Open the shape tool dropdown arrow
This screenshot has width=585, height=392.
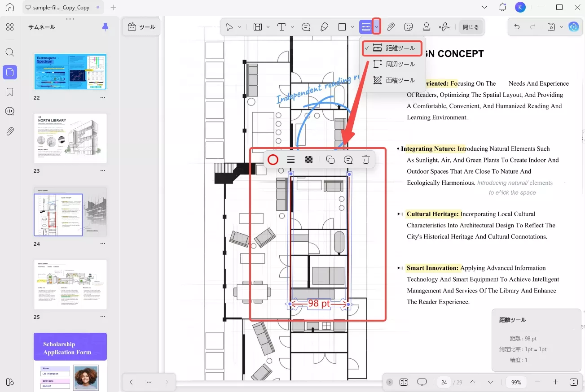(x=352, y=27)
